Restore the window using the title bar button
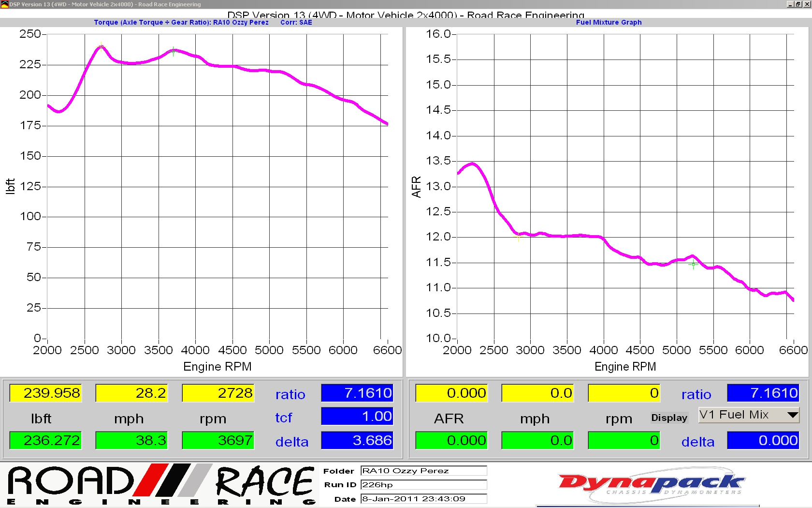This screenshot has width=812, height=508. pyautogui.click(x=798, y=4)
